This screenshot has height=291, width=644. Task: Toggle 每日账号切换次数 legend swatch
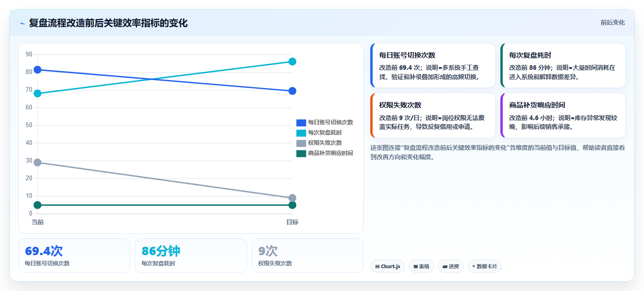click(x=301, y=122)
